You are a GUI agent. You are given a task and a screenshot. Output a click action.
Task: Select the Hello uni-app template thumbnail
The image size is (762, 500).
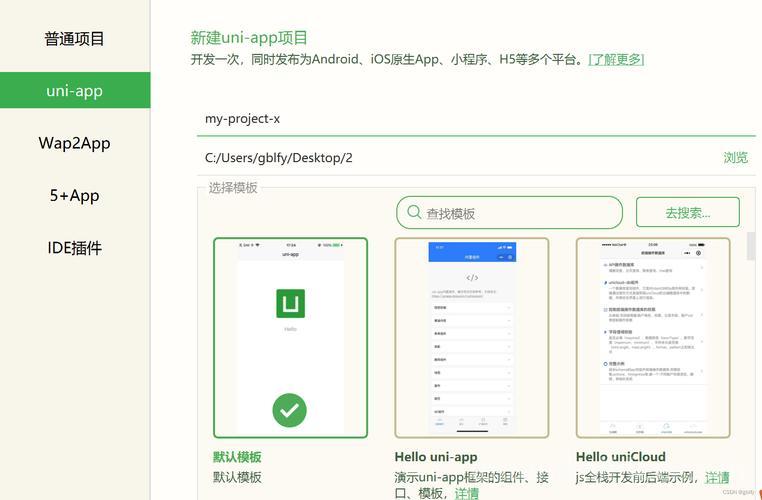(x=472, y=338)
